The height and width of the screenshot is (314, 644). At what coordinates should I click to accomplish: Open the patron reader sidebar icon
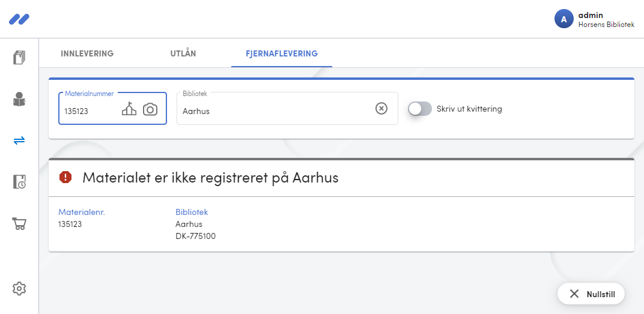(x=19, y=99)
